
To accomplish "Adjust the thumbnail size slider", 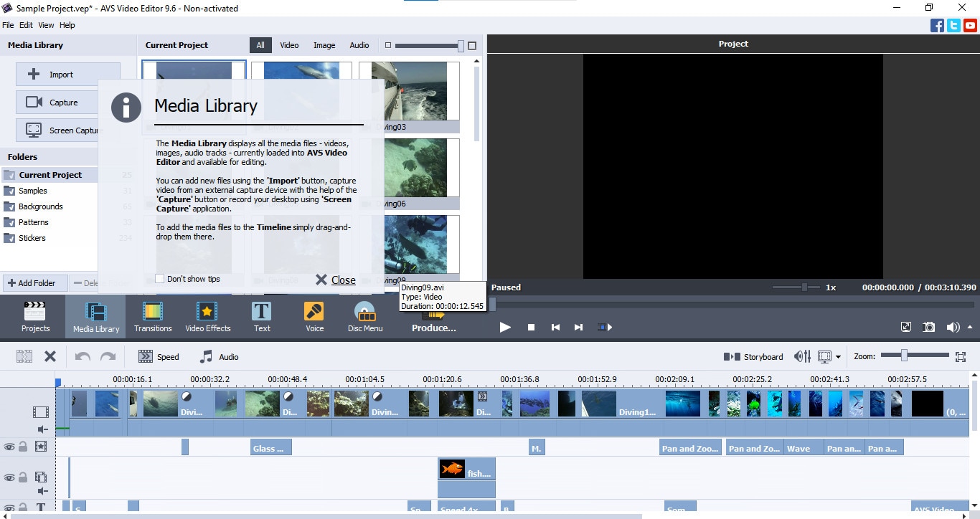I will coord(429,45).
